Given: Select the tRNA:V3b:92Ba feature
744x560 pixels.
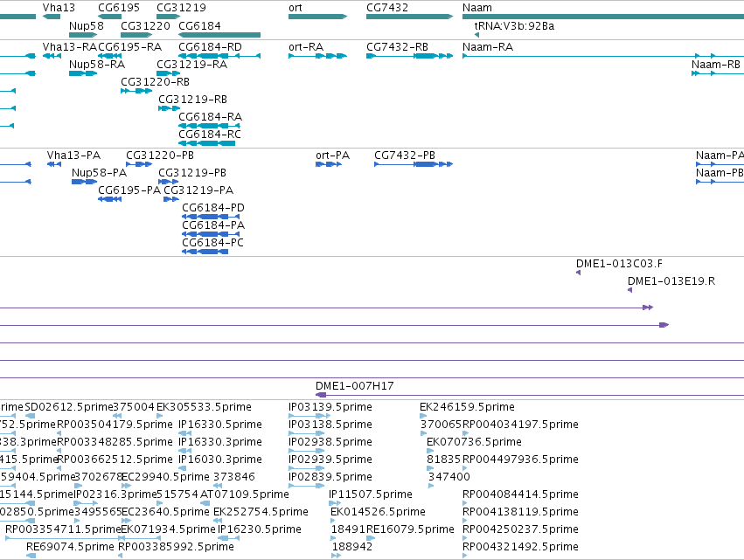Looking at the screenshot, I should click(x=476, y=35).
